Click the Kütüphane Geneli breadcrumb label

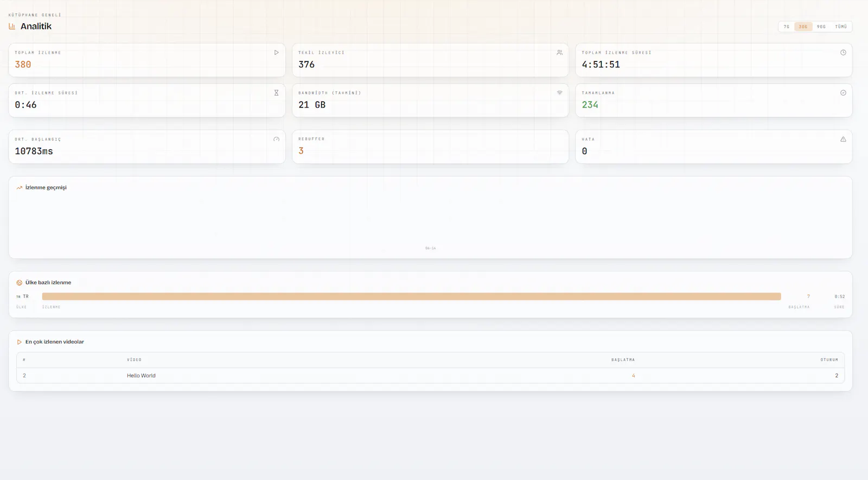tap(35, 15)
